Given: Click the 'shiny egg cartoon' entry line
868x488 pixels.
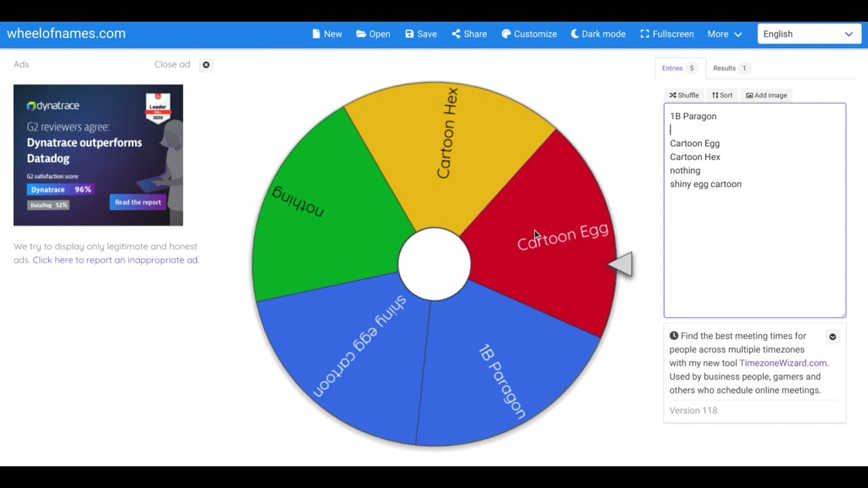Looking at the screenshot, I should [x=706, y=184].
